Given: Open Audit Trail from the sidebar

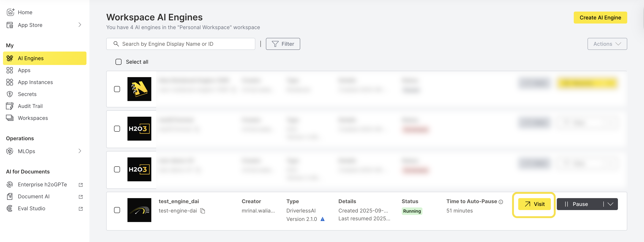Looking at the screenshot, I should [30, 106].
